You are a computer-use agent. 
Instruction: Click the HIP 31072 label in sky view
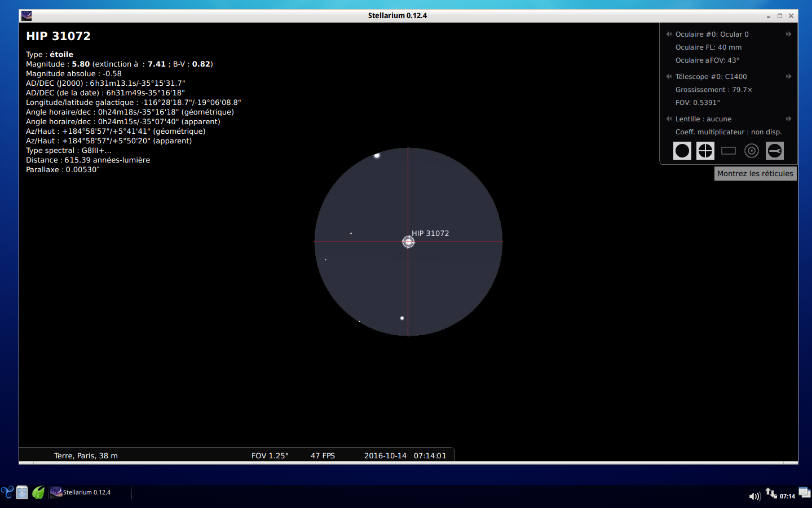click(430, 233)
